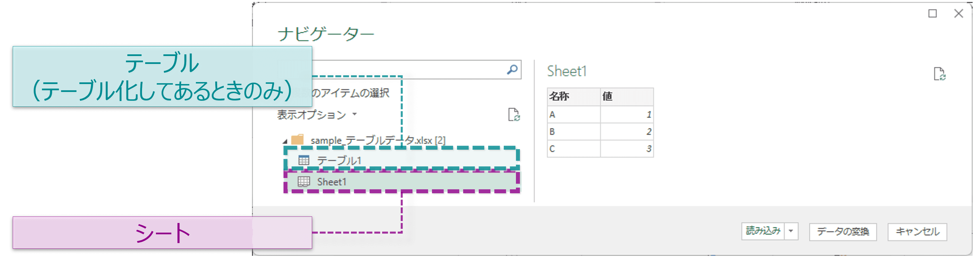Click the テーブル1 table icon

pyautogui.click(x=304, y=160)
